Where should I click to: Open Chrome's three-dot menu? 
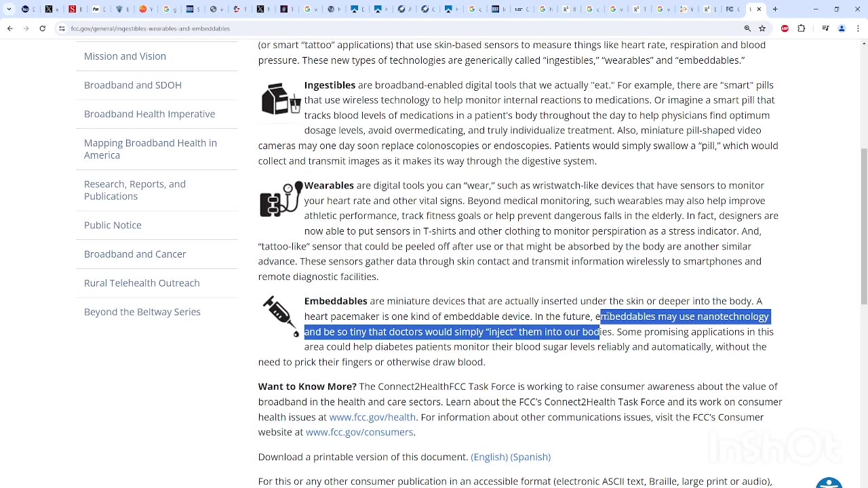click(858, 28)
